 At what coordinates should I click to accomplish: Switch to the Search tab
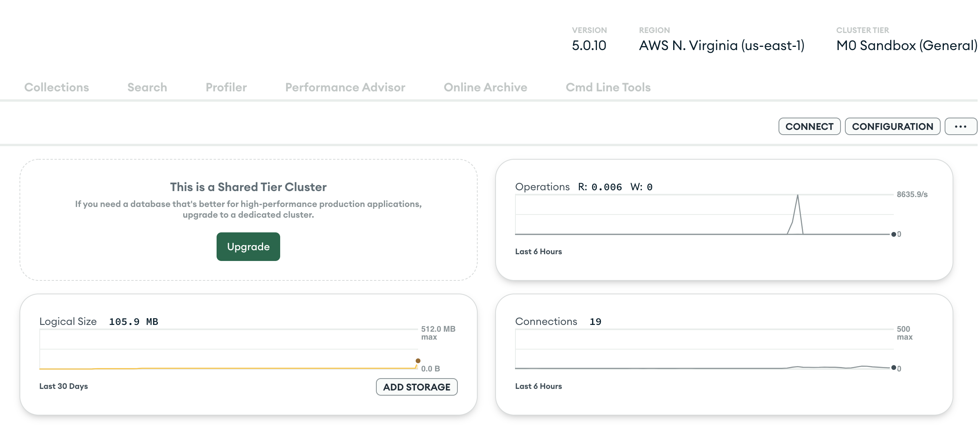[x=147, y=87]
